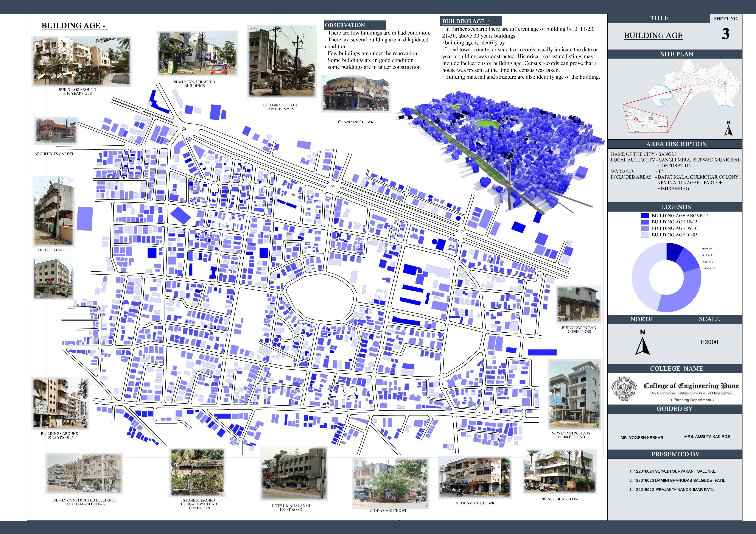Click the sheet number 3
The height and width of the screenshot is (534, 756).
pos(726,34)
